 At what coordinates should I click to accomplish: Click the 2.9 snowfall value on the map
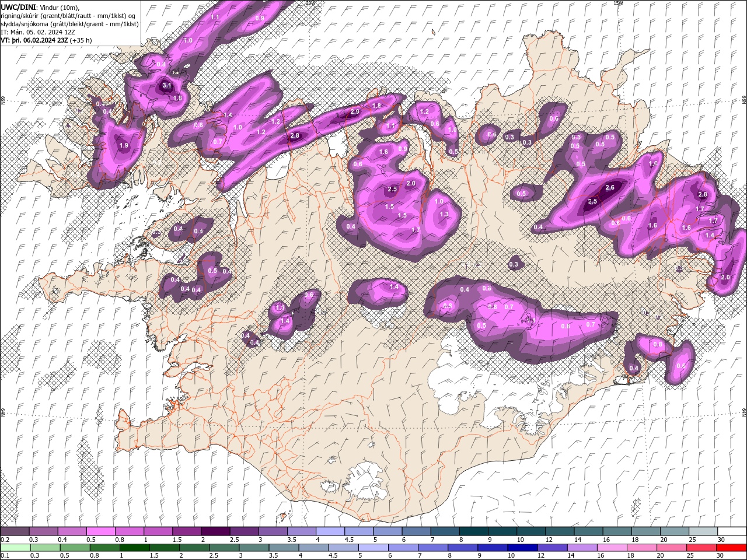click(355, 111)
